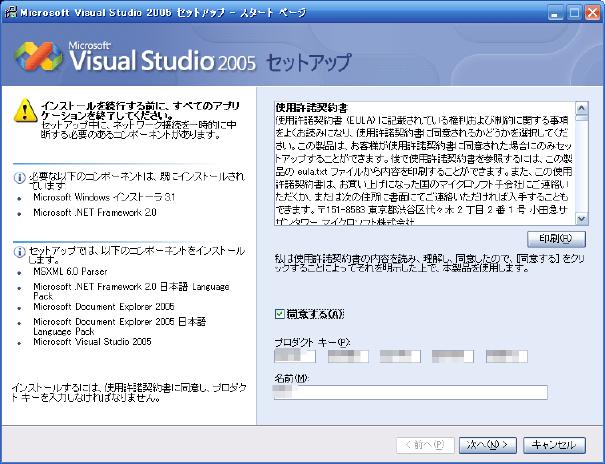Click the 名前(M) name input field
The image size is (605, 464).
point(411,392)
